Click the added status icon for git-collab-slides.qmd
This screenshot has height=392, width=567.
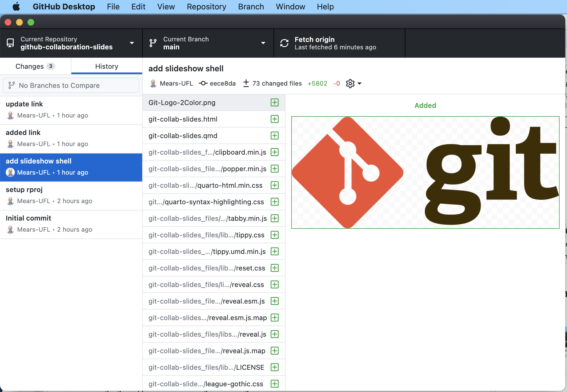click(x=274, y=136)
